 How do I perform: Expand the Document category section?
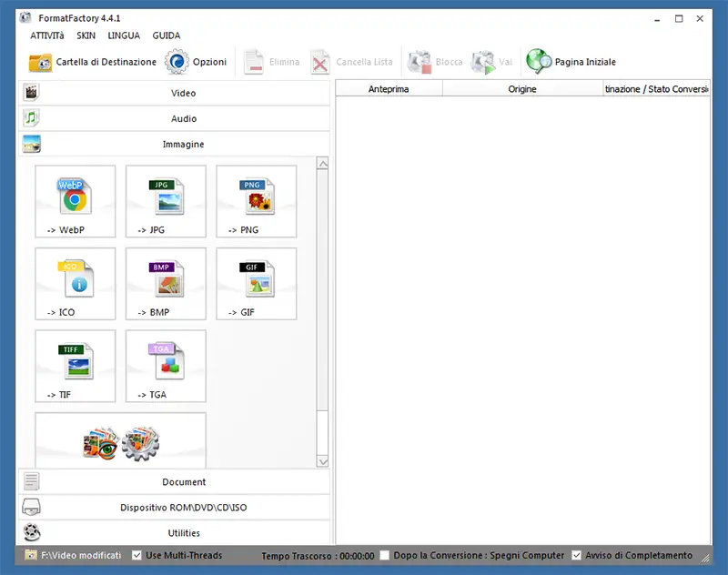tap(175, 481)
